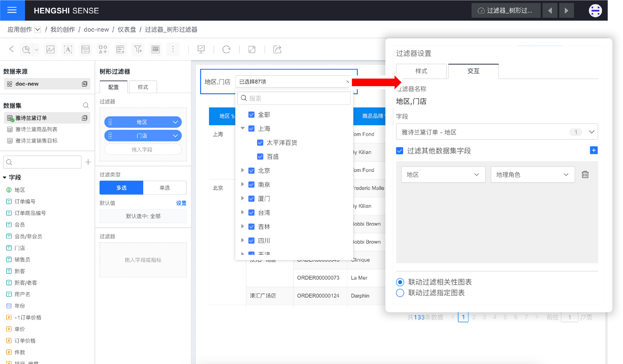
Task: Click the back arrow in the toolbar
Action: (11, 49)
